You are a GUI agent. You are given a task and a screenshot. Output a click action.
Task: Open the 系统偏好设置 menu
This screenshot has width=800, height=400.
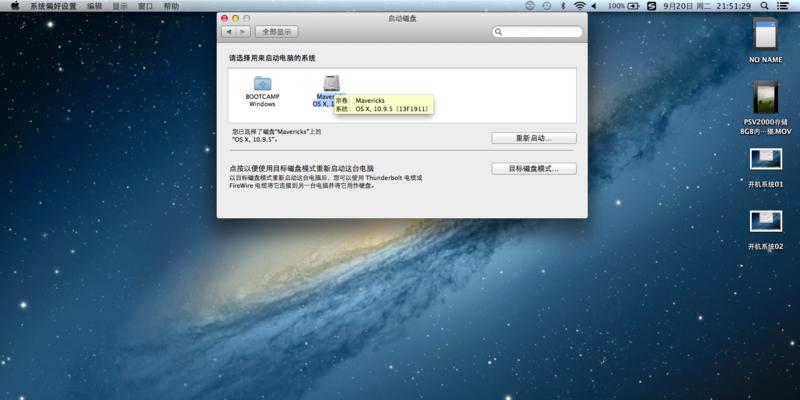(53, 6)
